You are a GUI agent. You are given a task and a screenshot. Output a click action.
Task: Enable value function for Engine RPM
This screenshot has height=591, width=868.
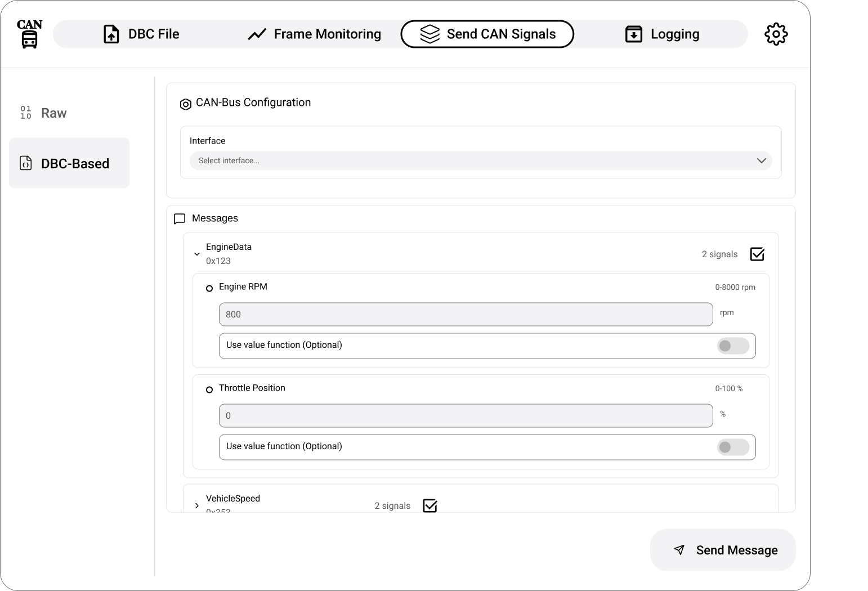(732, 346)
